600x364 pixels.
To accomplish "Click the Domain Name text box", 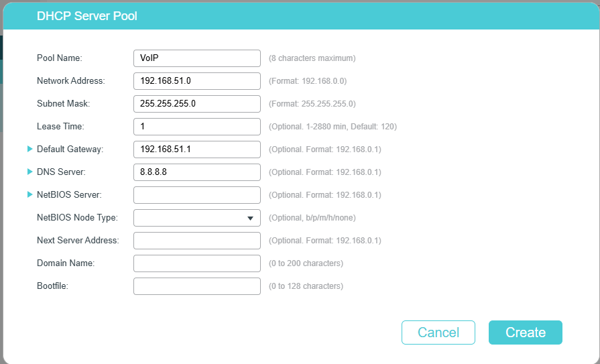I will click(x=197, y=263).
